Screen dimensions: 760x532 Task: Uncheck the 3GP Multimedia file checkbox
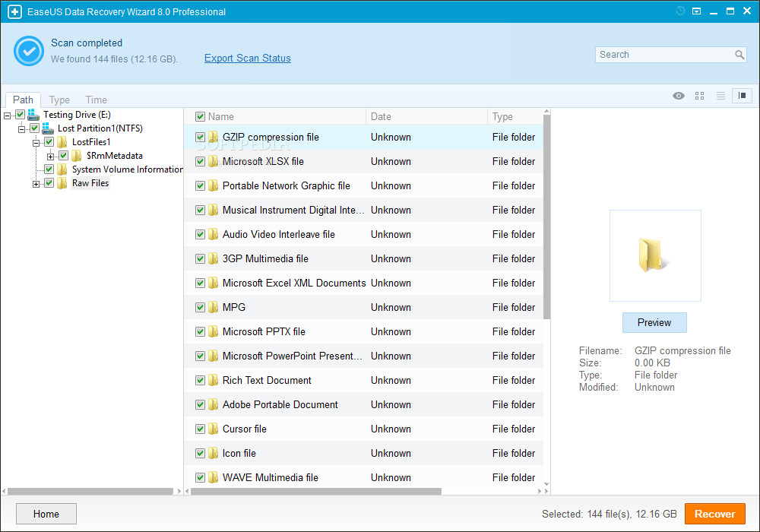click(x=200, y=258)
